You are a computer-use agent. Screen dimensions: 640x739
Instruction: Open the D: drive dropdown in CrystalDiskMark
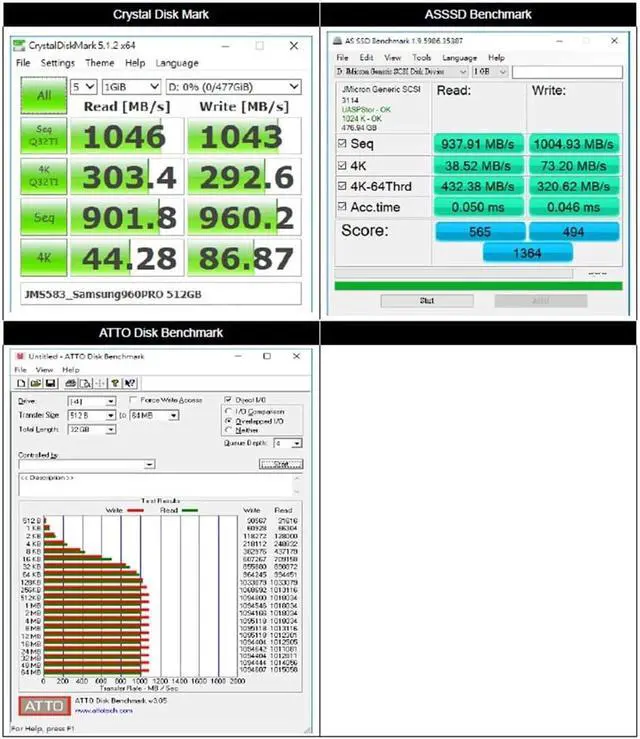tap(232, 88)
